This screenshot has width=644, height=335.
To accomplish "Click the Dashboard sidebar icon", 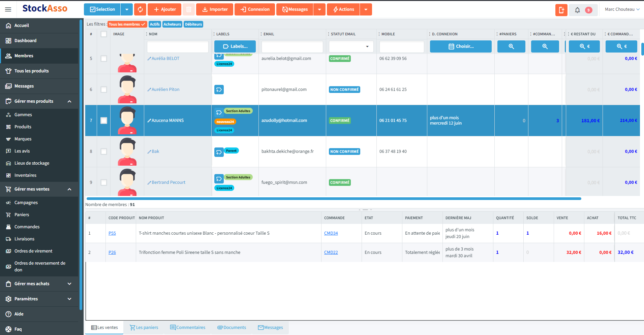I will 8,41.
